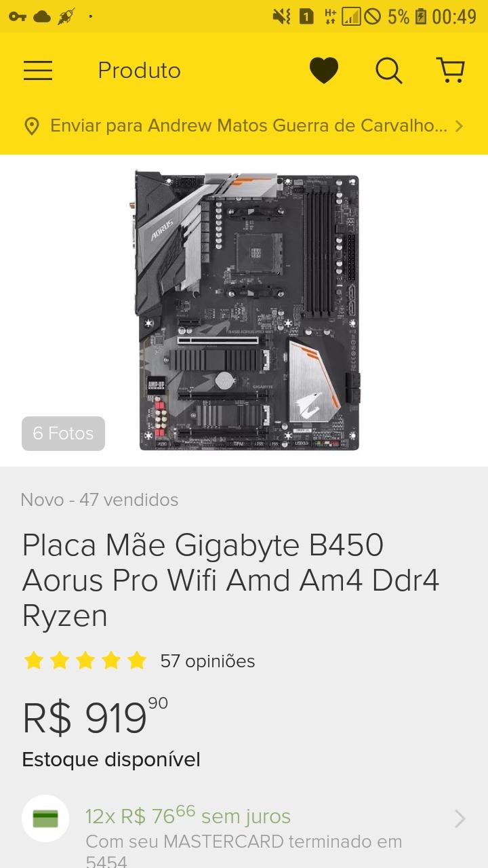Open the hamburger menu
This screenshot has width=488, height=868.
pos(38,71)
